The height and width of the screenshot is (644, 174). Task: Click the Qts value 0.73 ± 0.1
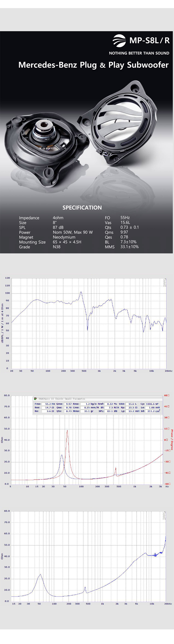pos(130,227)
